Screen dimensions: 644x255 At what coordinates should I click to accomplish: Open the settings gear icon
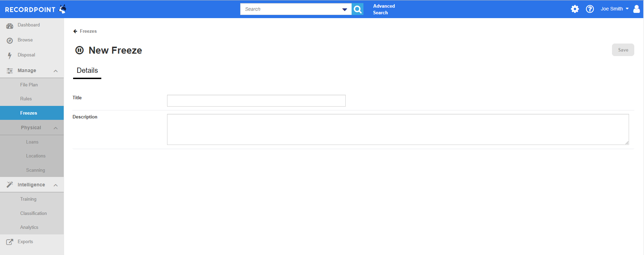575,9
